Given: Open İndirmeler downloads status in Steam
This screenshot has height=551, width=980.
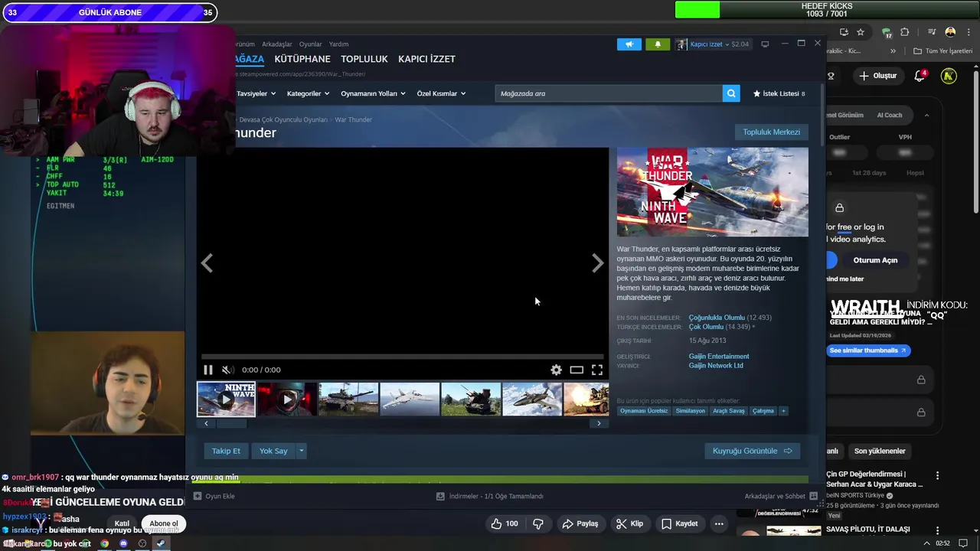Looking at the screenshot, I should (490, 496).
